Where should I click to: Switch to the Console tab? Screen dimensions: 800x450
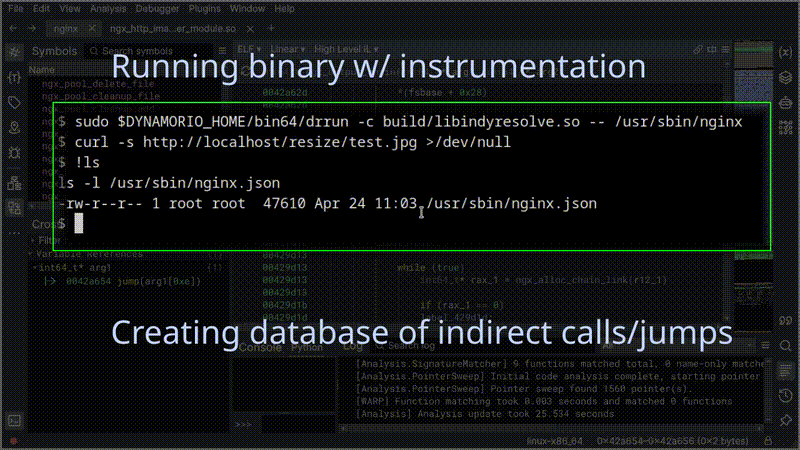pos(260,347)
